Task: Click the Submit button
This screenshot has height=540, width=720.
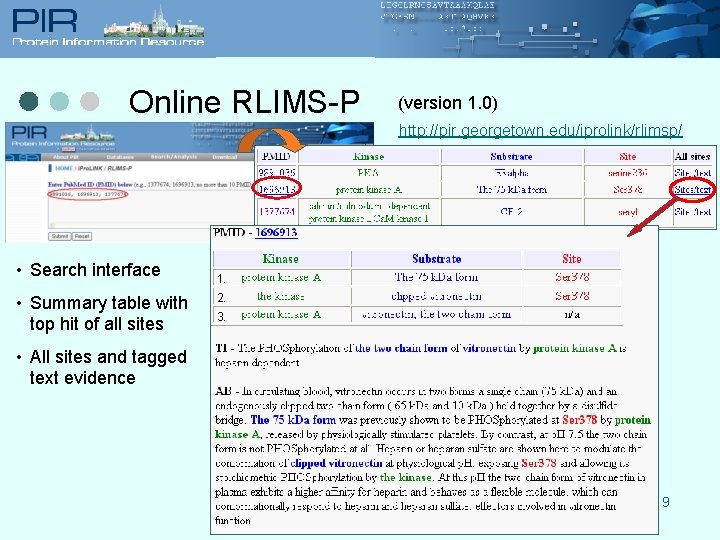Action: coord(59,236)
